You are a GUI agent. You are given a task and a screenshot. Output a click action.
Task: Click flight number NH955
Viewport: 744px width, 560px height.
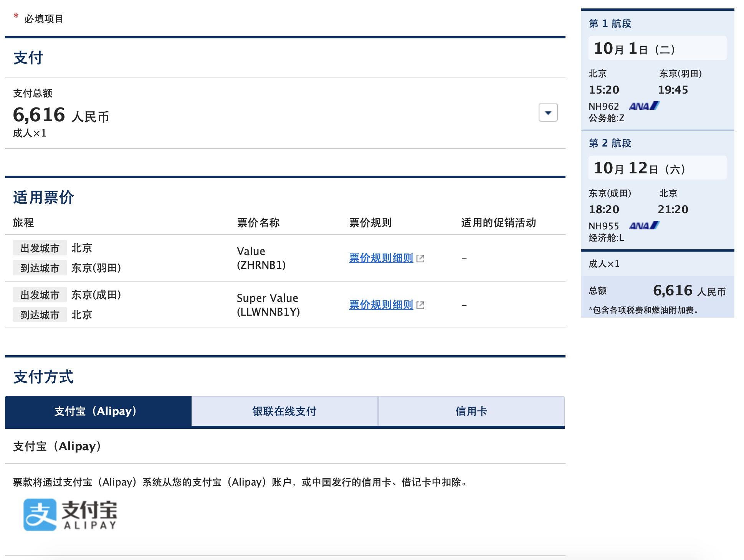point(604,226)
